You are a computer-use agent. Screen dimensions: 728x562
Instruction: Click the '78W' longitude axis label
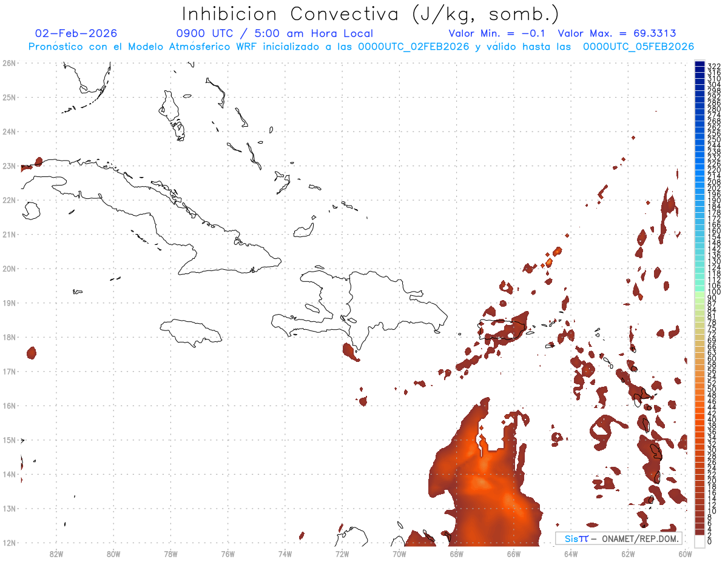(170, 554)
